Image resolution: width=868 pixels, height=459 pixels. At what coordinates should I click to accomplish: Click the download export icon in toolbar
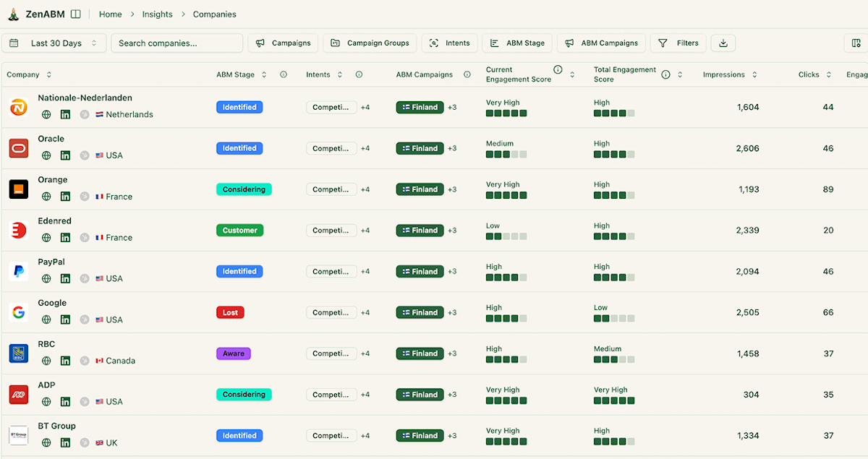coord(723,43)
